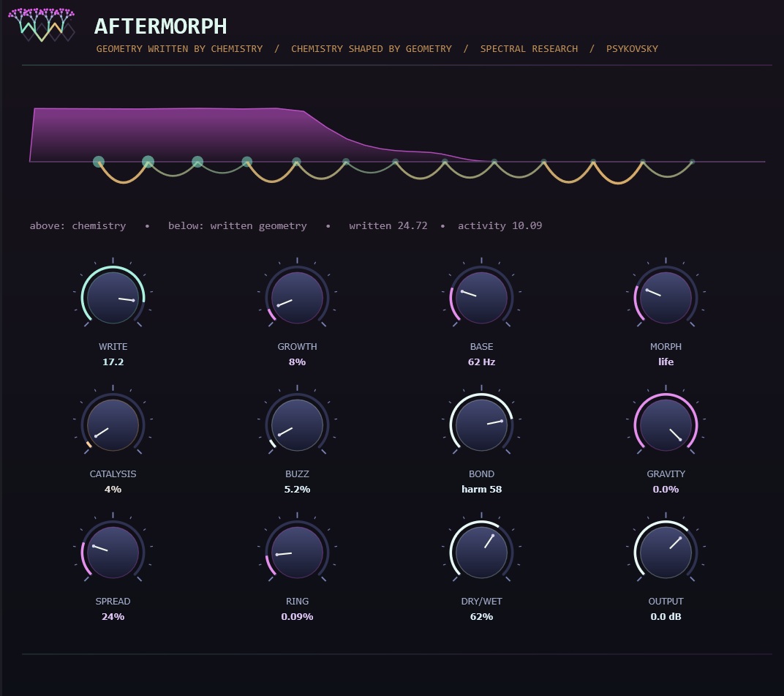The height and width of the screenshot is (696, 784).
Task: Adjust the BASE frequency knob
Action: pos(481,297)
